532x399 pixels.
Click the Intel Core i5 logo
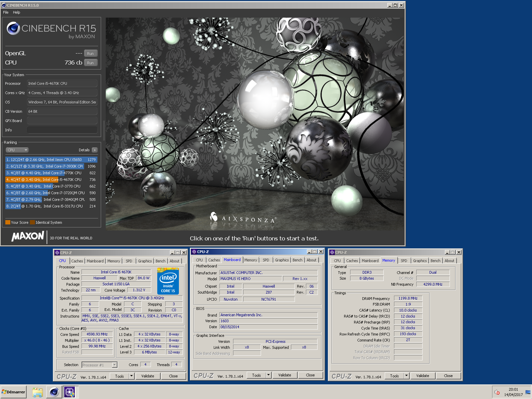pos(168,281)
